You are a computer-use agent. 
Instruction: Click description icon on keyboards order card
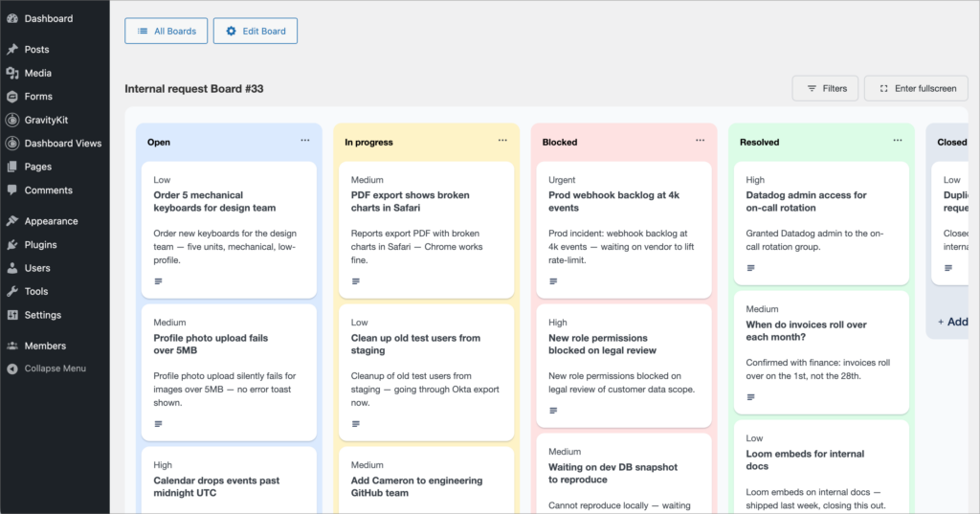click(x=158, y=281)
